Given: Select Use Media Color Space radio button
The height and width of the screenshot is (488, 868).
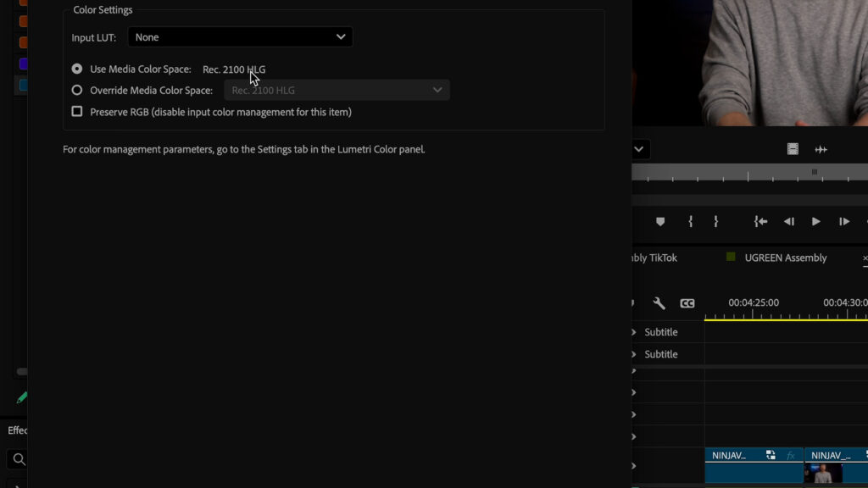Looking at the screenshot, I should pyautogui.click(x=77, y=69).
